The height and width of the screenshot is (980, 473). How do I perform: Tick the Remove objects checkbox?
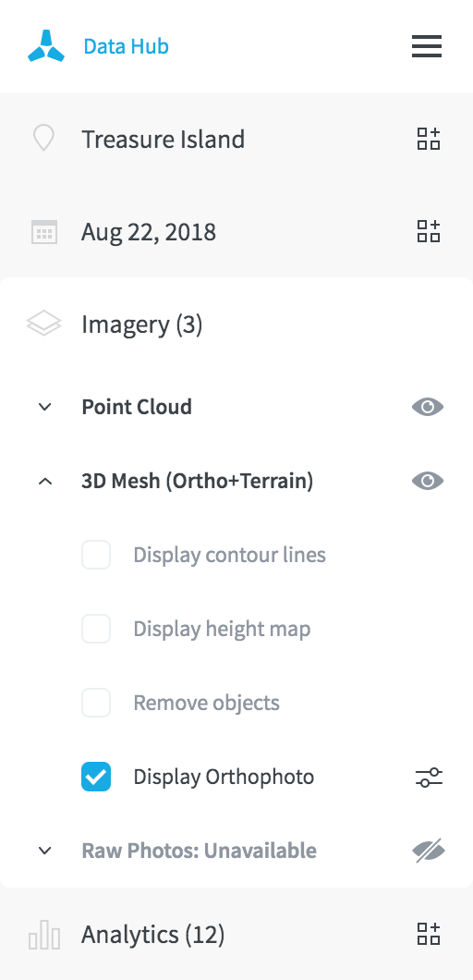(x=96, y=704)
